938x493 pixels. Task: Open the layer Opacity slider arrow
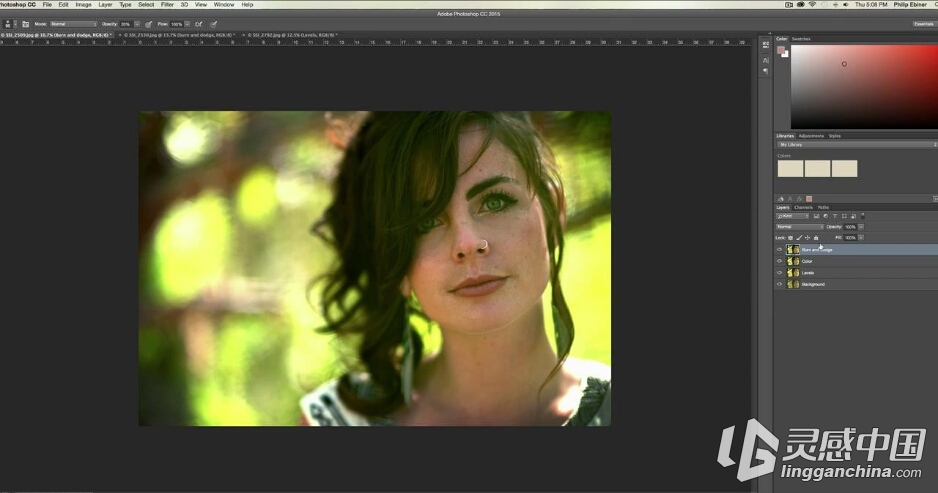pyautogui.click(x=861, y=227)
